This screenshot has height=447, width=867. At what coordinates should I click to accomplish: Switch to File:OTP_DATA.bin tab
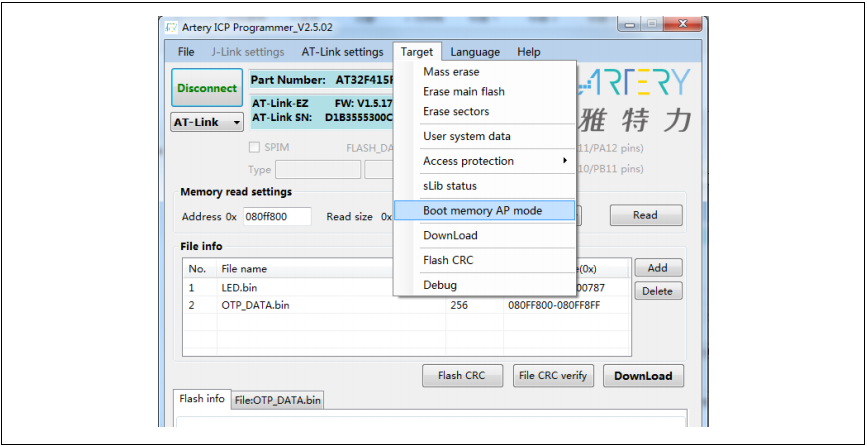278,400
